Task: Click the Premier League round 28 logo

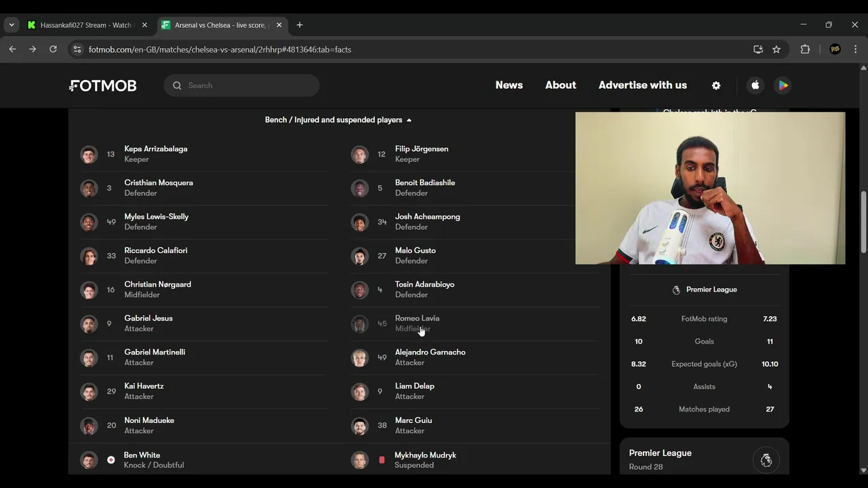Action: pos(766,460)
